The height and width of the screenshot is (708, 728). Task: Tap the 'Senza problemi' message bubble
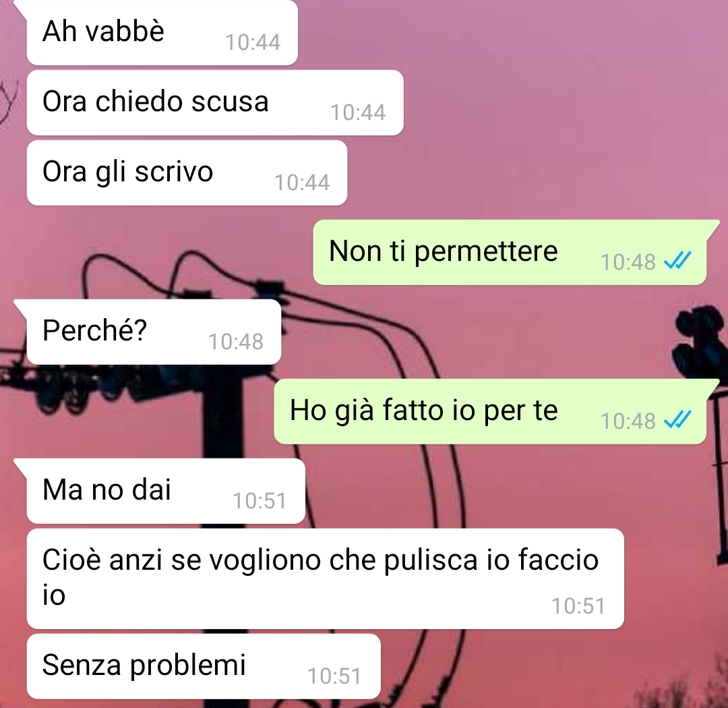pos(204,666)
